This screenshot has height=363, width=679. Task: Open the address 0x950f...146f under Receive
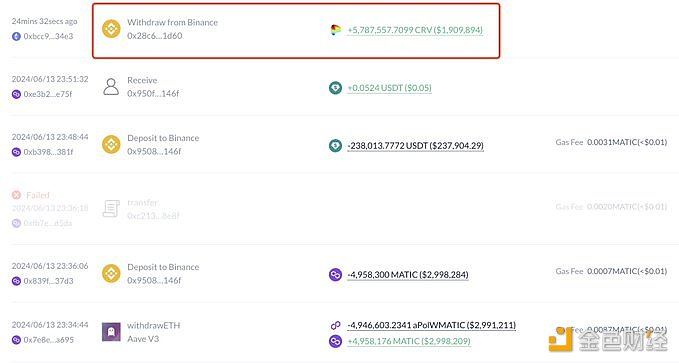coord(153,94)
